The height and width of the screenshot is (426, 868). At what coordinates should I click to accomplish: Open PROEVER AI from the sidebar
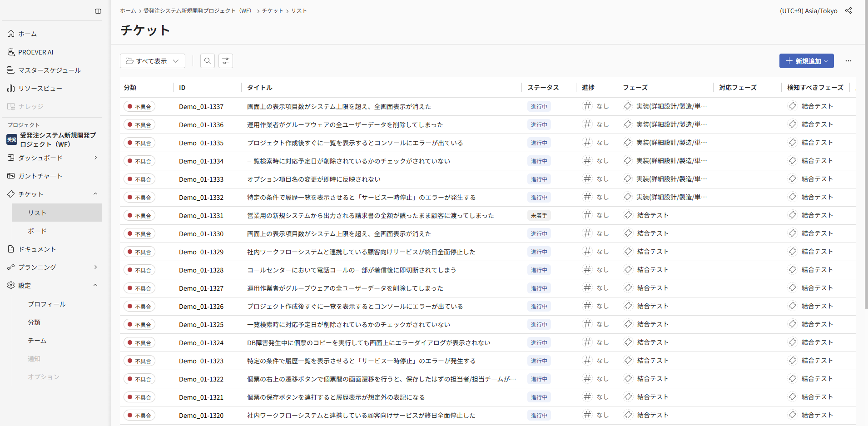point(35,52)
